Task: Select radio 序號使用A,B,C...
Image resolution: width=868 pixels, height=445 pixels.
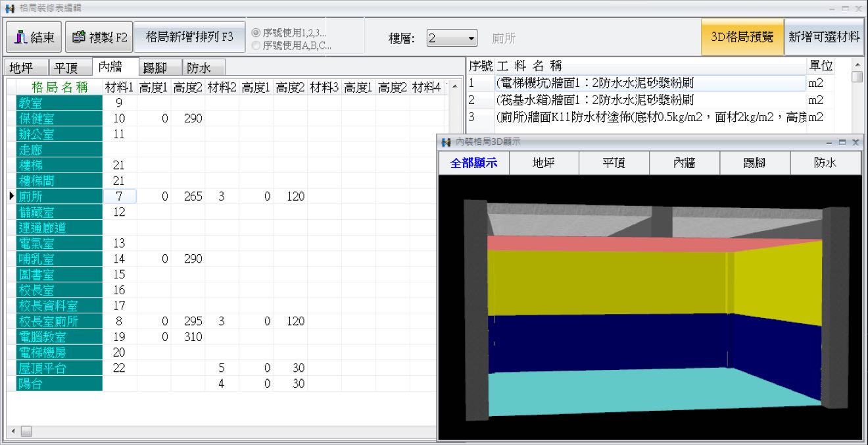Action: pos(256,45)
